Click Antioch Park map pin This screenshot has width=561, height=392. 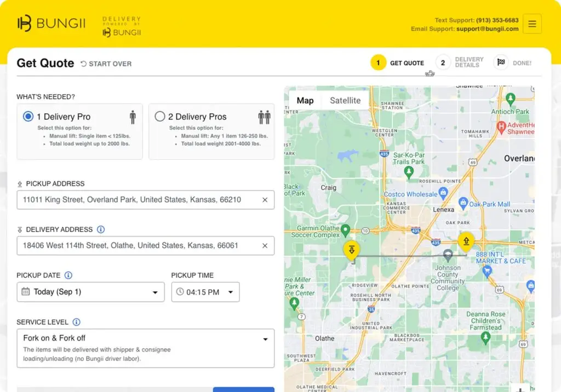click(511, 99)
